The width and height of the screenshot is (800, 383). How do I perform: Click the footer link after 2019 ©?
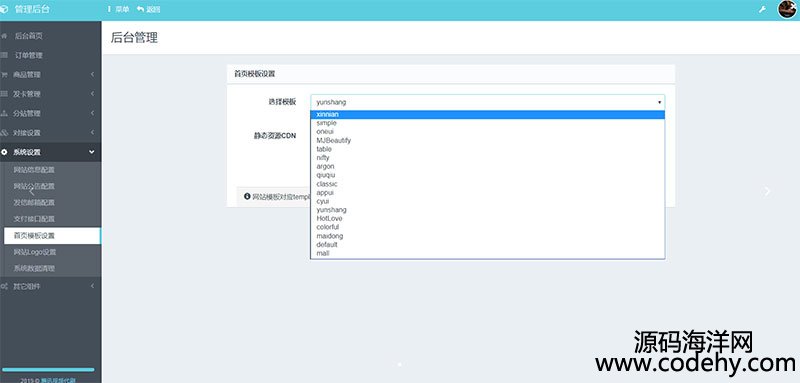tap(58, 380)
